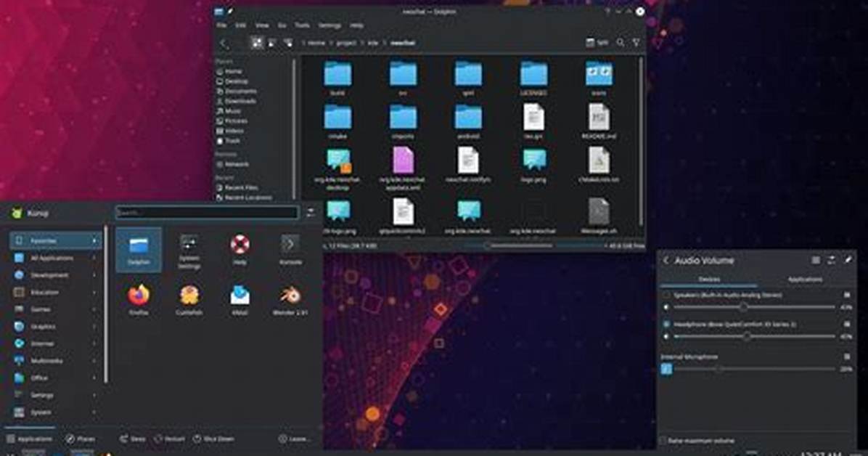The image size is (868, 456).
Task: Switch to Applications tab in Audio Volume
Action: (x=805, y=280)
